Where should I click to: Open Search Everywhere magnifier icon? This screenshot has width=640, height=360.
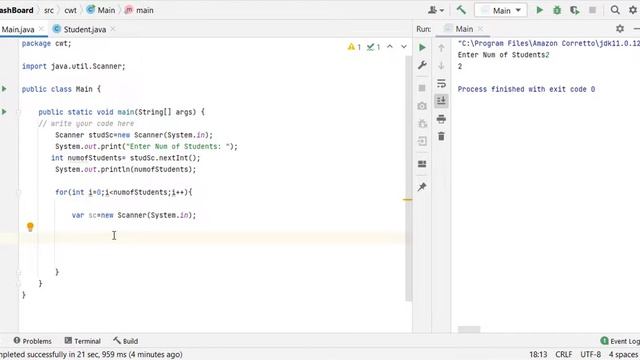point(615,10)
